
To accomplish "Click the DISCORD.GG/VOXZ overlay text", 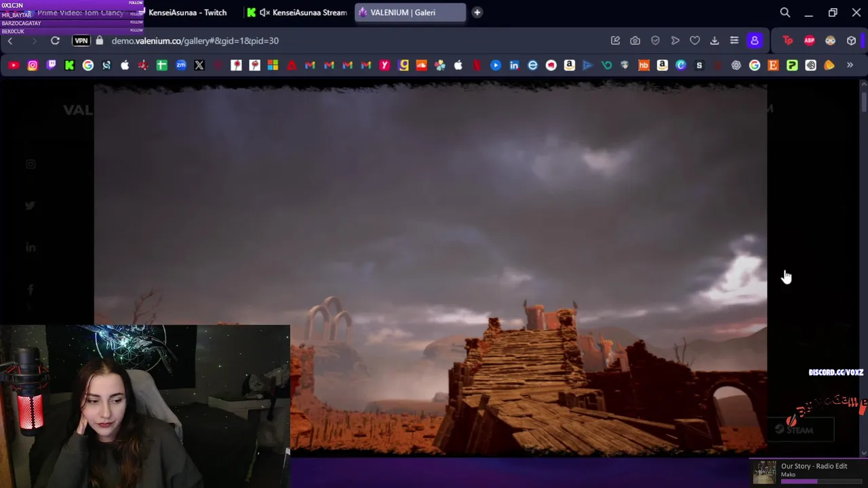I will point(835,373).
